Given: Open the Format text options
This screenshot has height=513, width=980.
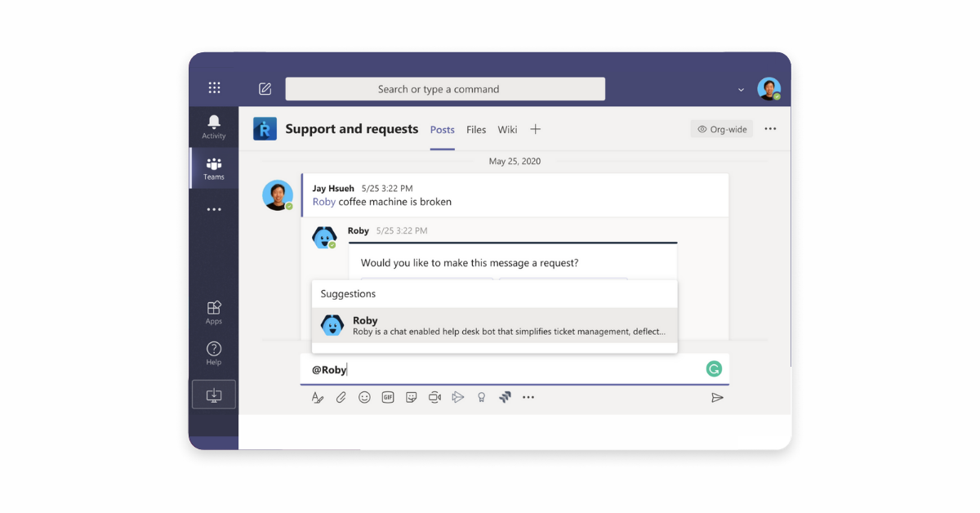Looking at the screenshot, I should (x=318, y=398).
